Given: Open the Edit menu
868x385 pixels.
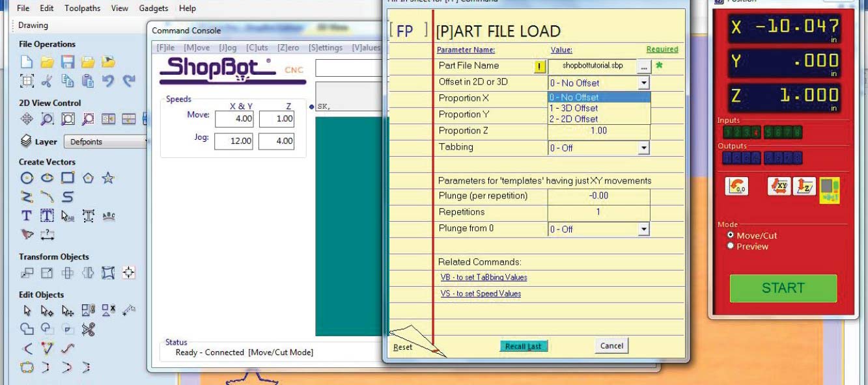Looking at the screenshot, I should [47, 8].
